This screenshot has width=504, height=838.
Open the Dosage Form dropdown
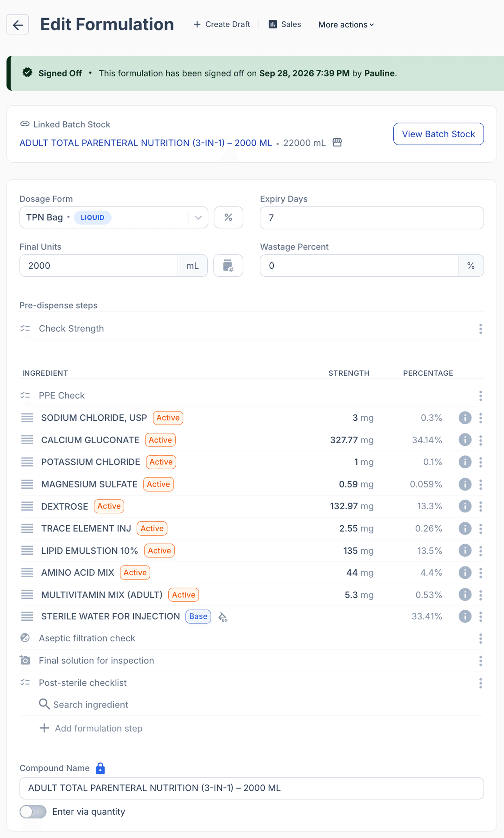coord(114,217)
